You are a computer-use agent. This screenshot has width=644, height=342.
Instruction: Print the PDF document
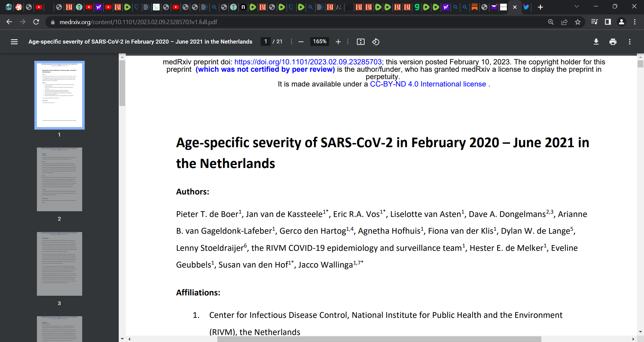point(613,42)
